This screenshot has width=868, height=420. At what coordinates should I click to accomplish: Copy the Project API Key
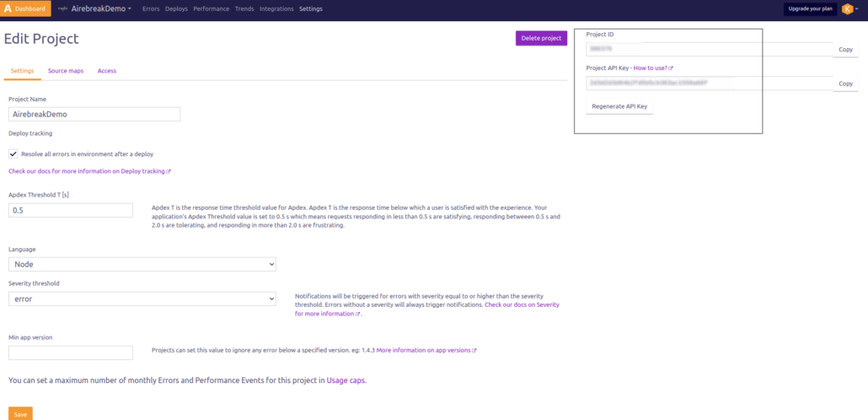[x=846, y=83]
